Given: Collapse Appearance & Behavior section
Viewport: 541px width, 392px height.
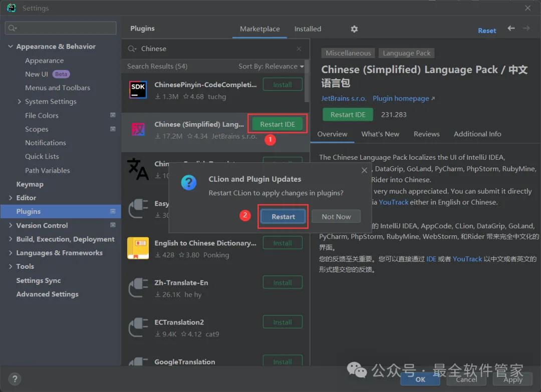Looking at the screenshot, I should tap(11, 46).
